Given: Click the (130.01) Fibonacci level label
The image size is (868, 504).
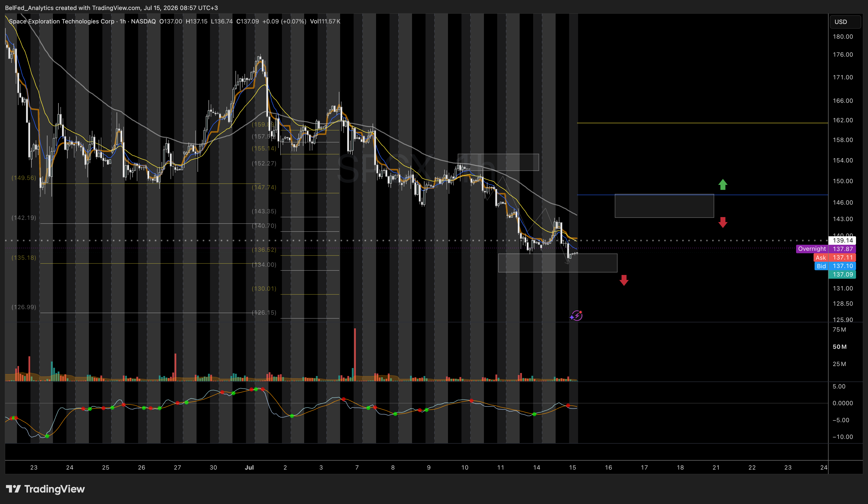Looking at the screenshot, I should (264, 288).
